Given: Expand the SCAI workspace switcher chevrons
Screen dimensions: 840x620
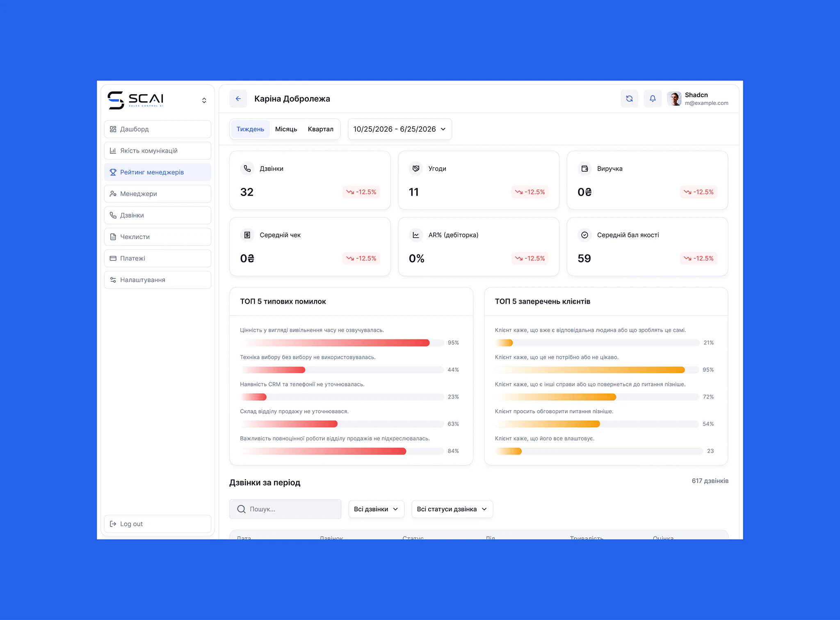Looking at the screenshot, I should click(204, 100).
